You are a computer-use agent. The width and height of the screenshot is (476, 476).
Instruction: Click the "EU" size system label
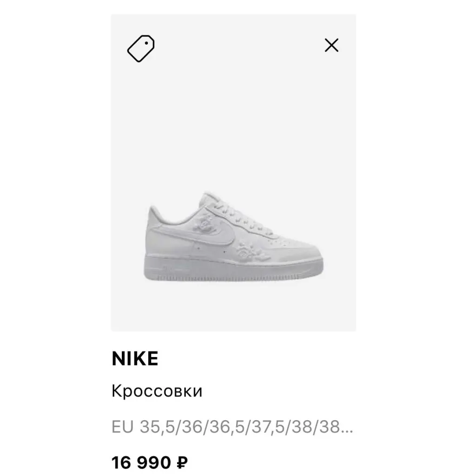(122, 427)
